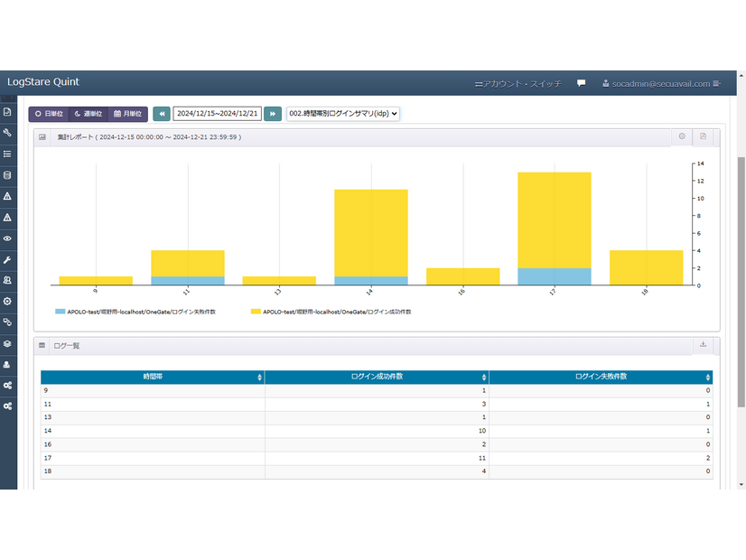Export report with the PDF icon

pos(704,136)
